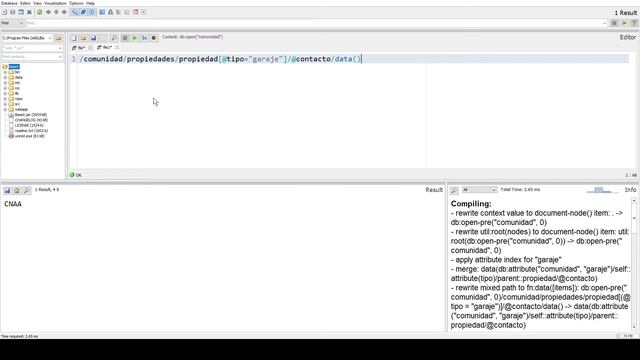Toggle the Info view triangle button
The width and height of the screenshot is (640, 360).
coord(110,12)
